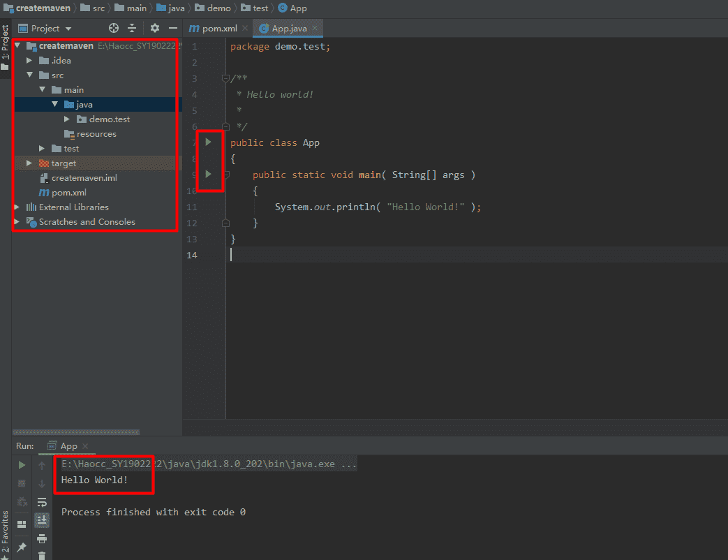
Task: Close the App run tab
Action: tap(85, 445)
